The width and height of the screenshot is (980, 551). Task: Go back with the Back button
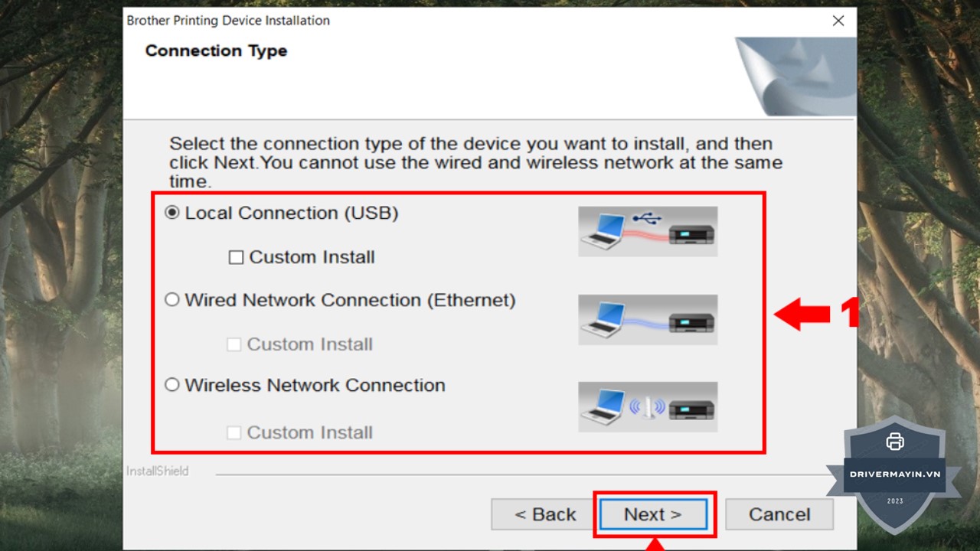pos(544,514)
